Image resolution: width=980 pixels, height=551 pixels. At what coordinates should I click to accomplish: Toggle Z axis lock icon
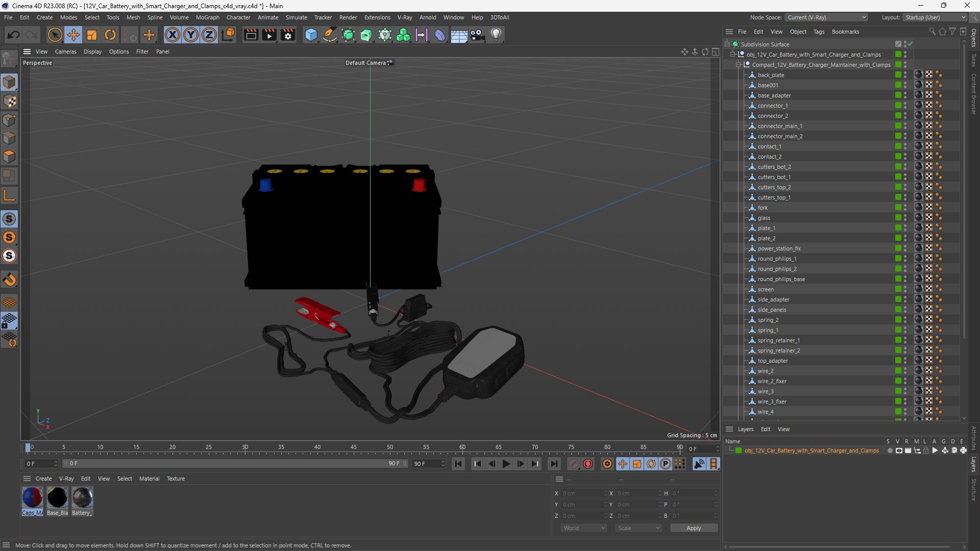point(209,35)
